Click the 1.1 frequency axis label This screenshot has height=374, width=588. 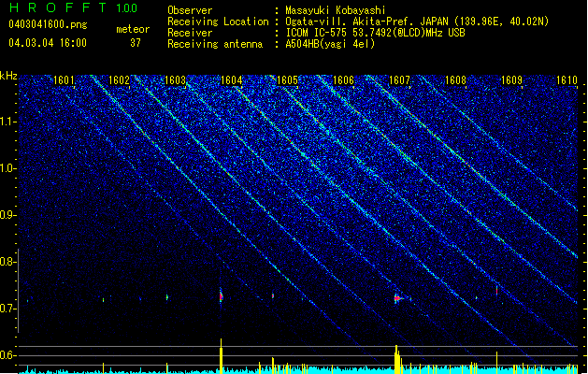click(x=7, y=122)
